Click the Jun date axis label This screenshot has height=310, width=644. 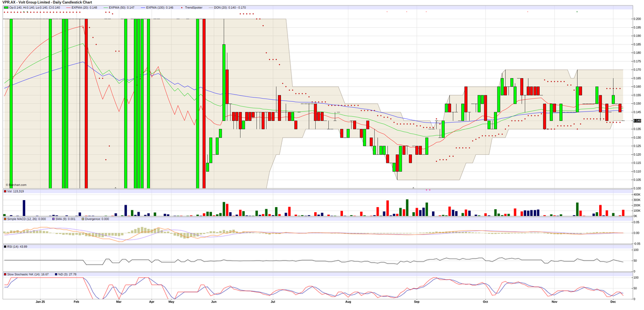tap(214, 302)
